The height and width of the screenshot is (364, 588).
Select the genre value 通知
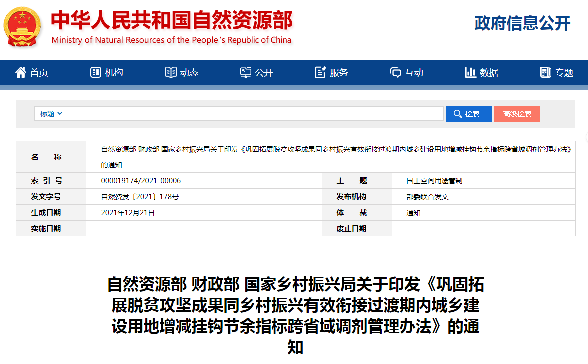[x=413, y=213]
